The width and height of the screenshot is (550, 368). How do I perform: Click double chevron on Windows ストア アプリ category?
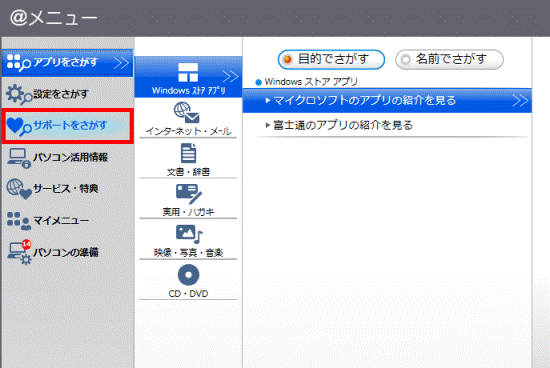[230, 76]
